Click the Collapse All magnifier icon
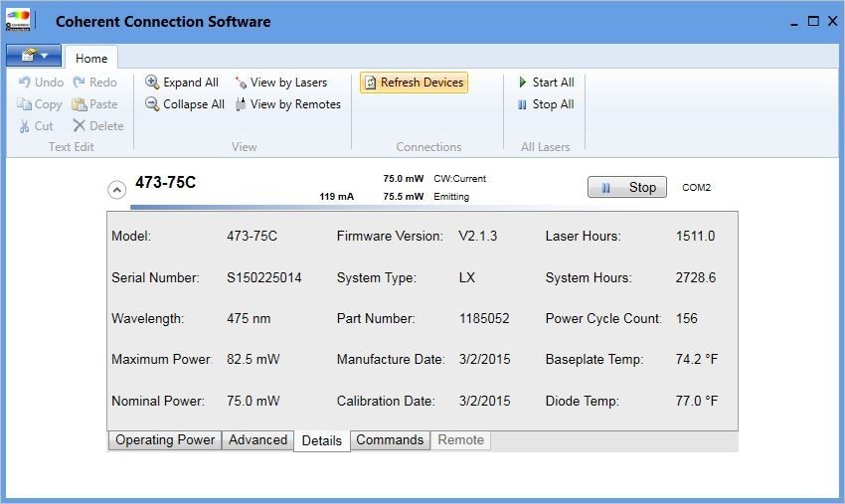845x504 pixels. [152, 103]
